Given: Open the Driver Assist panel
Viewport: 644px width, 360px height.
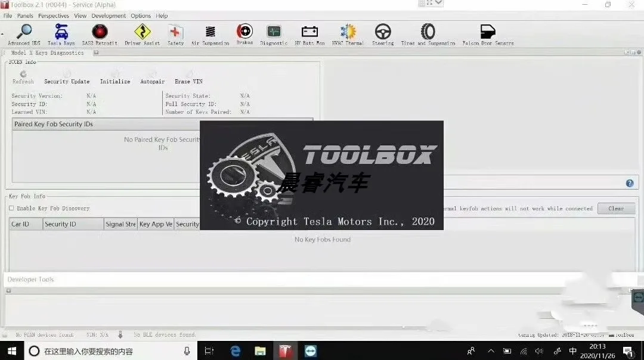Looking at the screenshot, I should coord(143,35).
